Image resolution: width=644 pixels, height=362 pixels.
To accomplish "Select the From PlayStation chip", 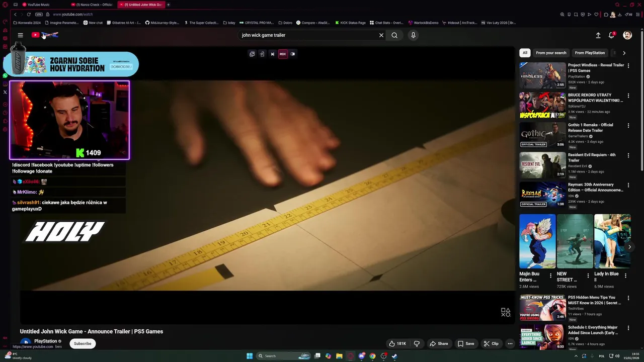I will pyautogui.click(x=590, y=53).
